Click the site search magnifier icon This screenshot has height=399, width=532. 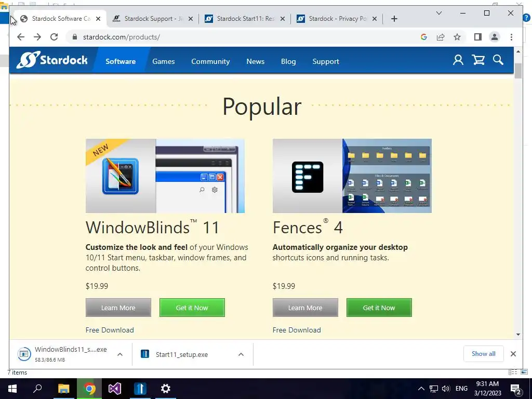[498, 60]
